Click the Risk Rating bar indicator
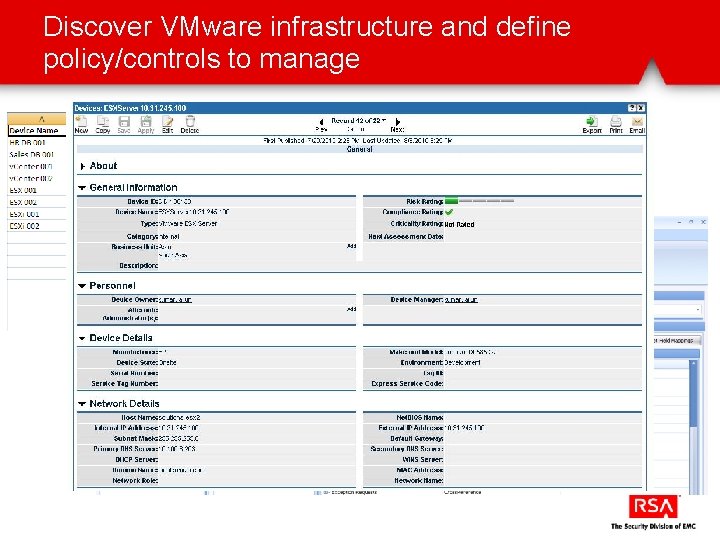Image resolution: width=720 pixels, height=540 pixels. [x=479, y=201]
